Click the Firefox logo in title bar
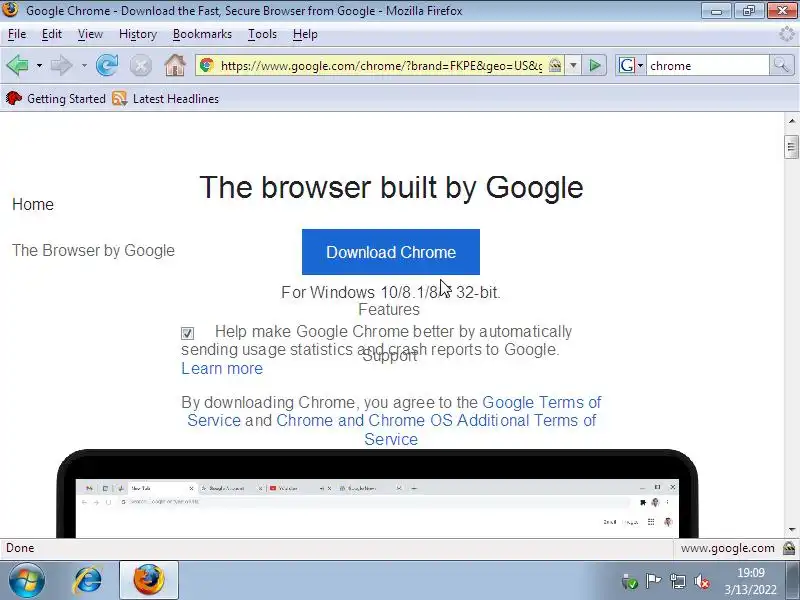The image size is (800, 600). tap(10, 10)
